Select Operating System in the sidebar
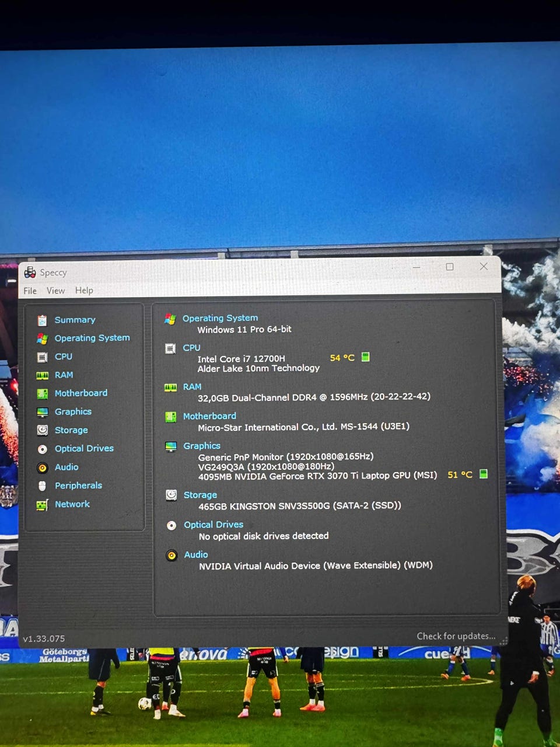The image size is (560, 747). pos(92,338)
